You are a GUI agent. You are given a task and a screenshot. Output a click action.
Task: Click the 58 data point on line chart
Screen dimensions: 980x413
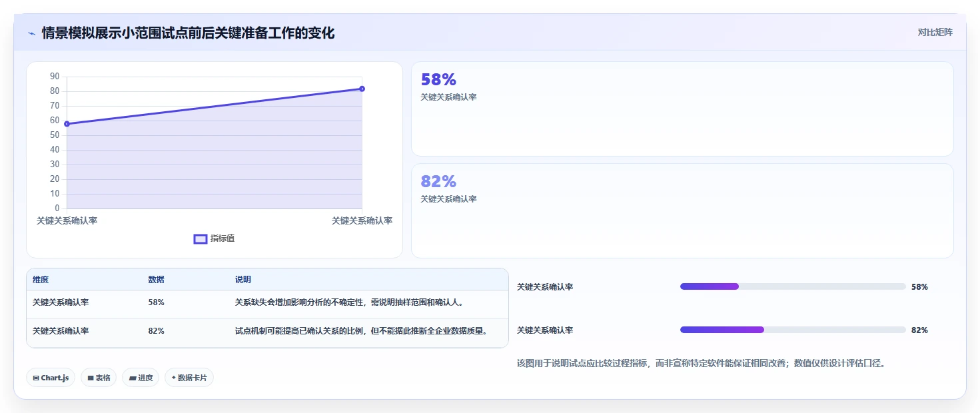pyautogui.click(x=67, y=124)
